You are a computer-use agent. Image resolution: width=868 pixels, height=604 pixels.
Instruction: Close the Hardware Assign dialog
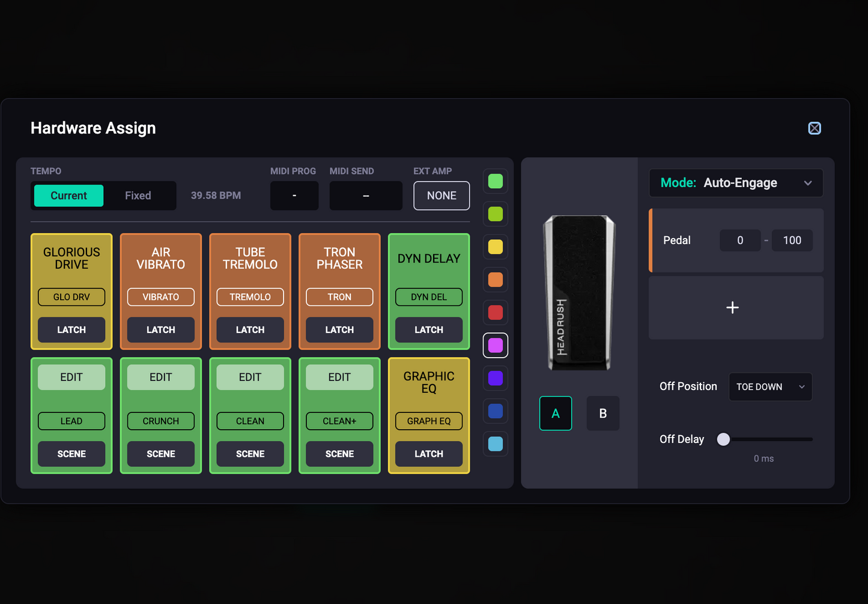click(815, 128)
